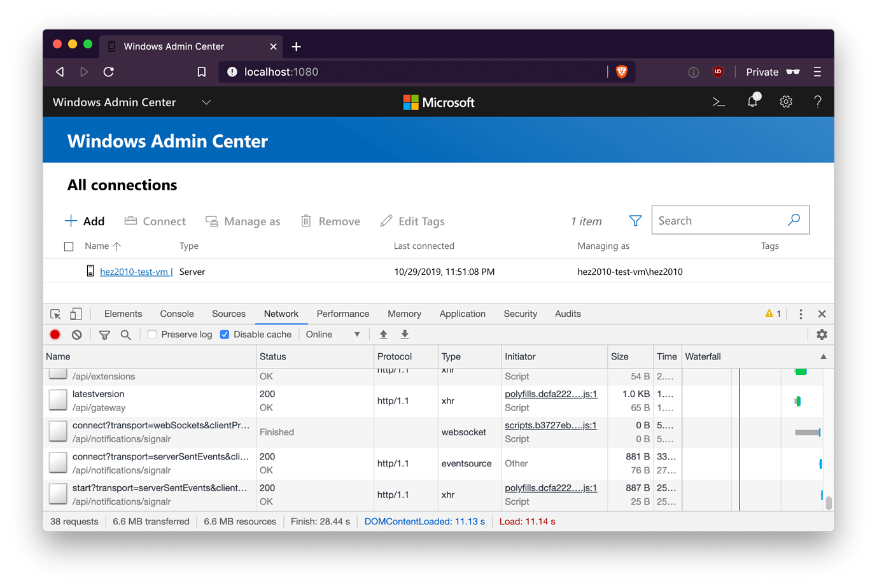Viewport: 877px width, 588px height.
Task: Open Windows Admin Center settings gear
Action: point(786,102)
